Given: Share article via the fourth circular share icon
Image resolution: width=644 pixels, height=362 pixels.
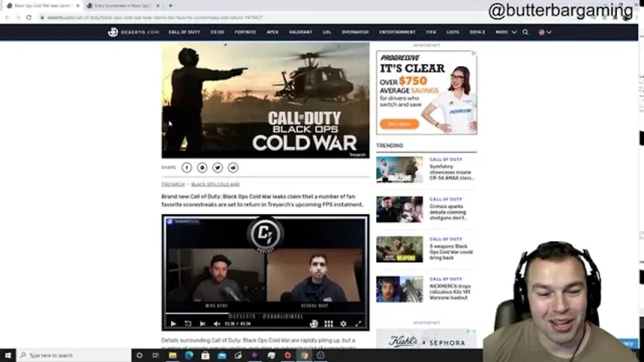Looking at the screenshot, I should tap(233, 167).
